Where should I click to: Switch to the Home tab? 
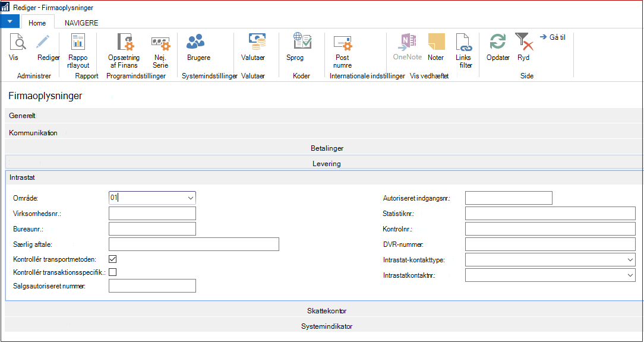[x=37, y=23]
